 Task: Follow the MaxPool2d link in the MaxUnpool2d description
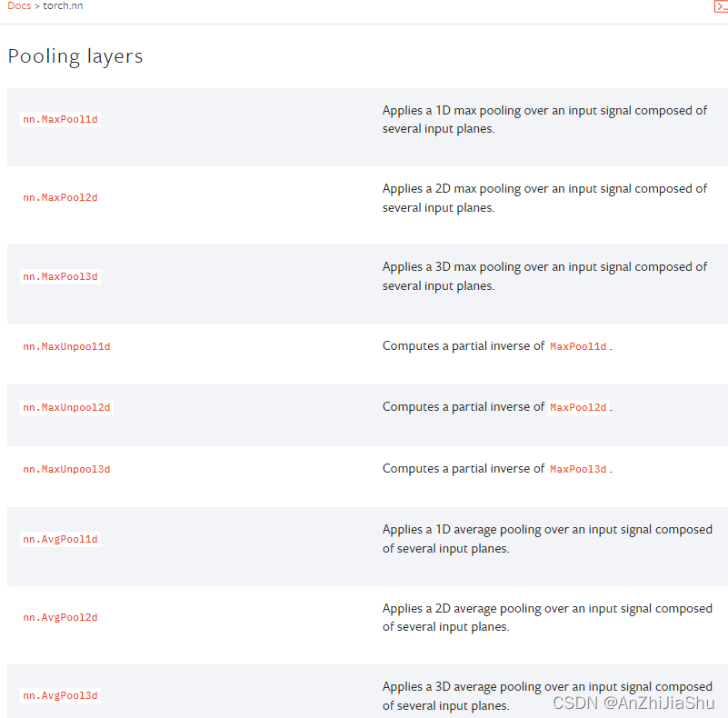(x=578, y=407)
